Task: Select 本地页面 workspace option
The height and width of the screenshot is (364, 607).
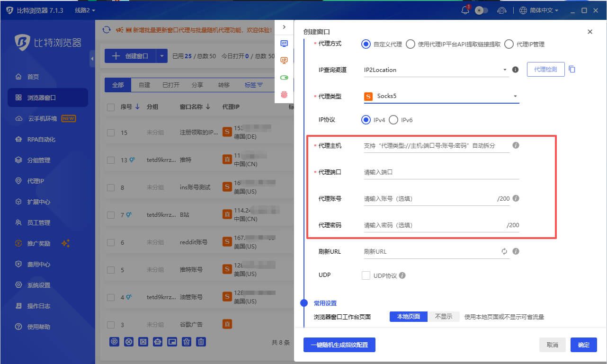Action: [x=409, y=317]
